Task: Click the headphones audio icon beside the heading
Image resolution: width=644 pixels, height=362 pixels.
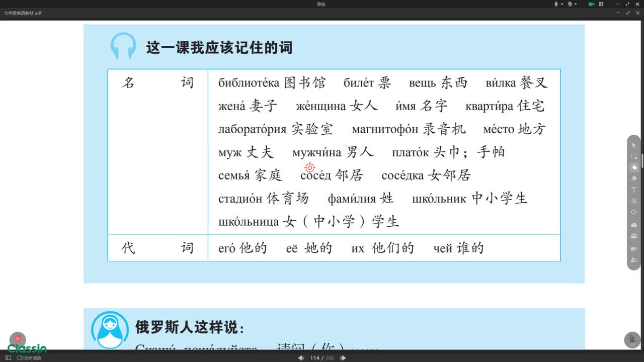Action: pyautogui.click(x=123, y=46)
